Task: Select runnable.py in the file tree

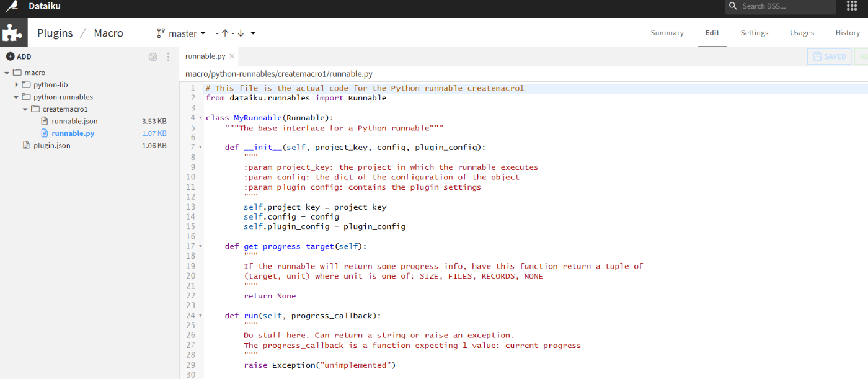Action: pos(73,133)
